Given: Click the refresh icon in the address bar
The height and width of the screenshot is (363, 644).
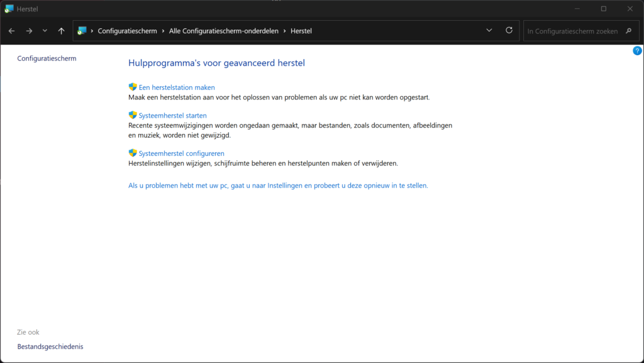Looking at the screenshot, I should 509,30.
